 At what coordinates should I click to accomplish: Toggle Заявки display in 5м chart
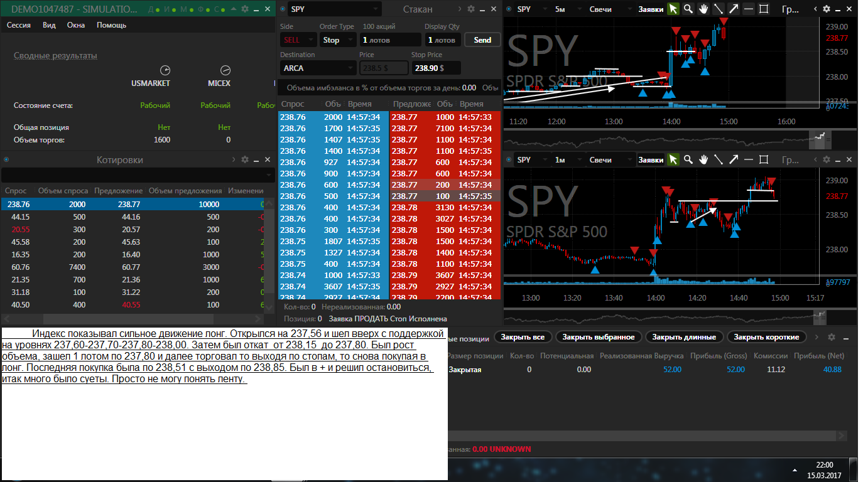[651, 9]
